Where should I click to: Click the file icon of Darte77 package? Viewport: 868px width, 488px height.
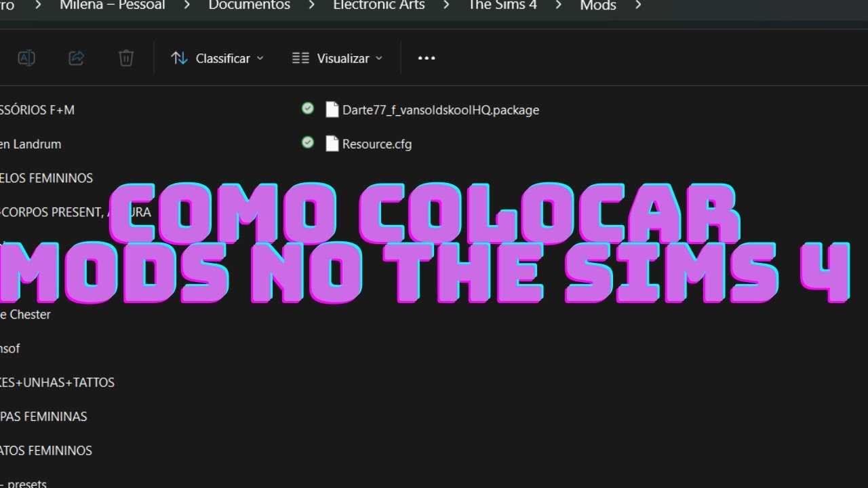click(x=332, y=110)
